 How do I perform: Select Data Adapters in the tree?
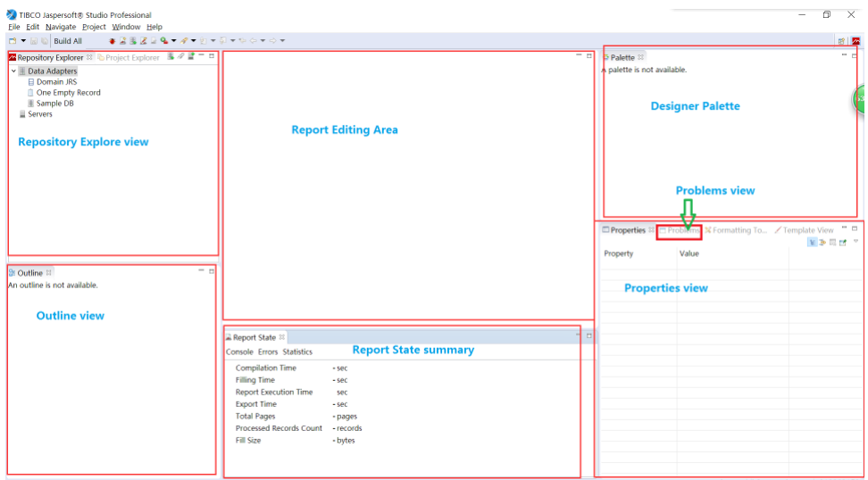(x=47, y=71)
